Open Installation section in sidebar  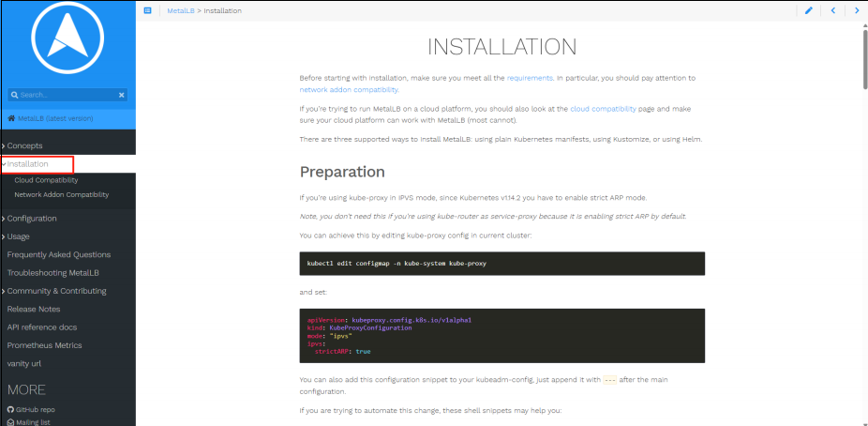click(x=28, y=164)
